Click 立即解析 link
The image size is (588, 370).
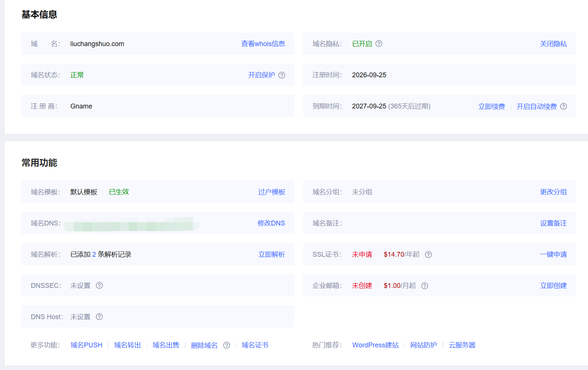pos(272,254)
